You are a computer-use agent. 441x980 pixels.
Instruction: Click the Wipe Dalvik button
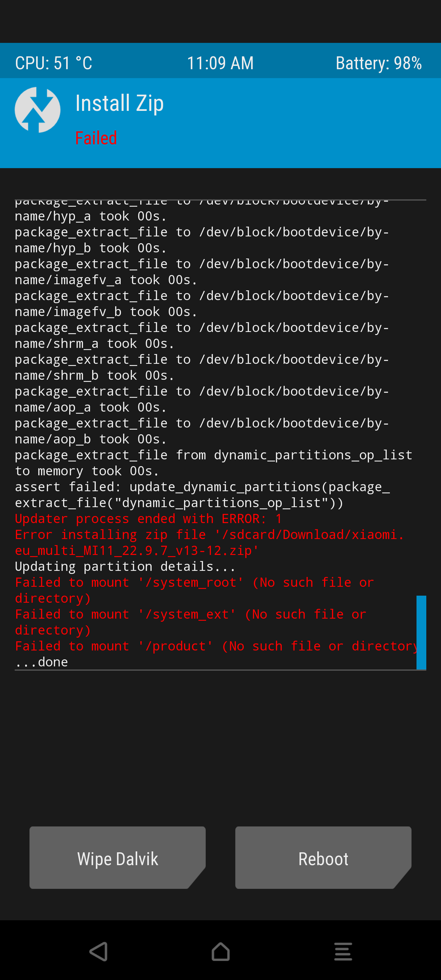coord(118,858)
